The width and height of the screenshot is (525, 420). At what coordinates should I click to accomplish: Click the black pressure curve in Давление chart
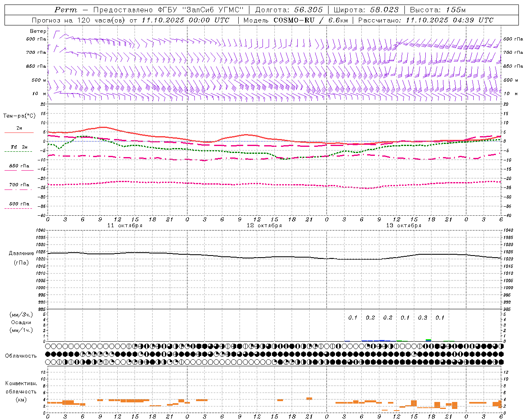(x=274, y=257)
